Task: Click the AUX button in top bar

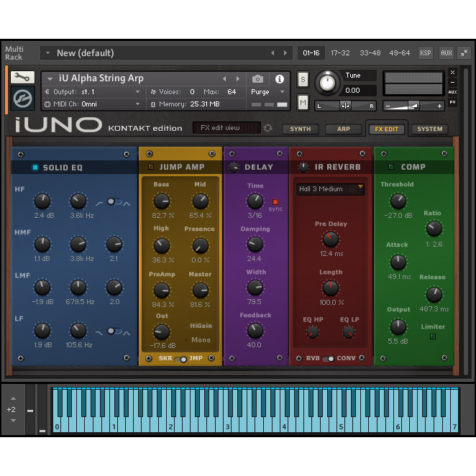Action: [x=447, y=53]
